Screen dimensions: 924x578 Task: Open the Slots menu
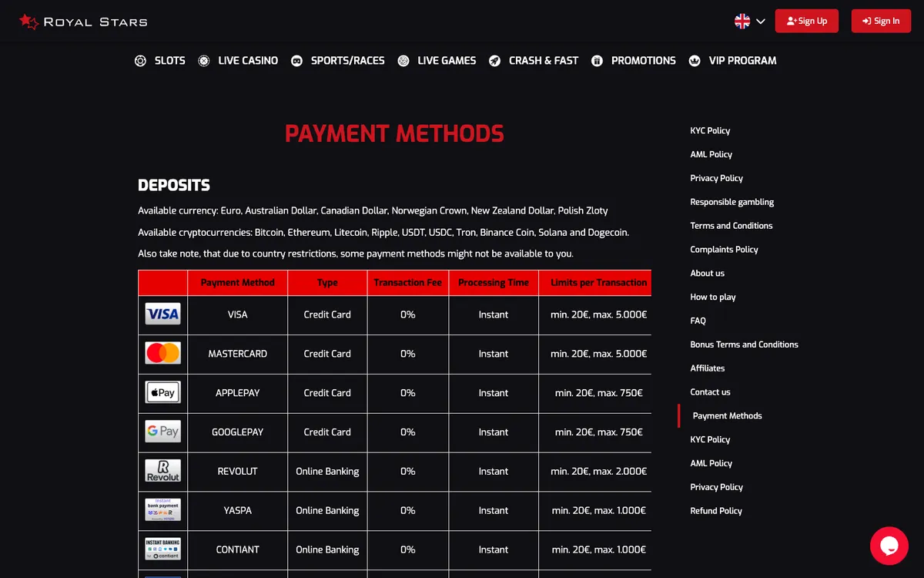[160, 61]
